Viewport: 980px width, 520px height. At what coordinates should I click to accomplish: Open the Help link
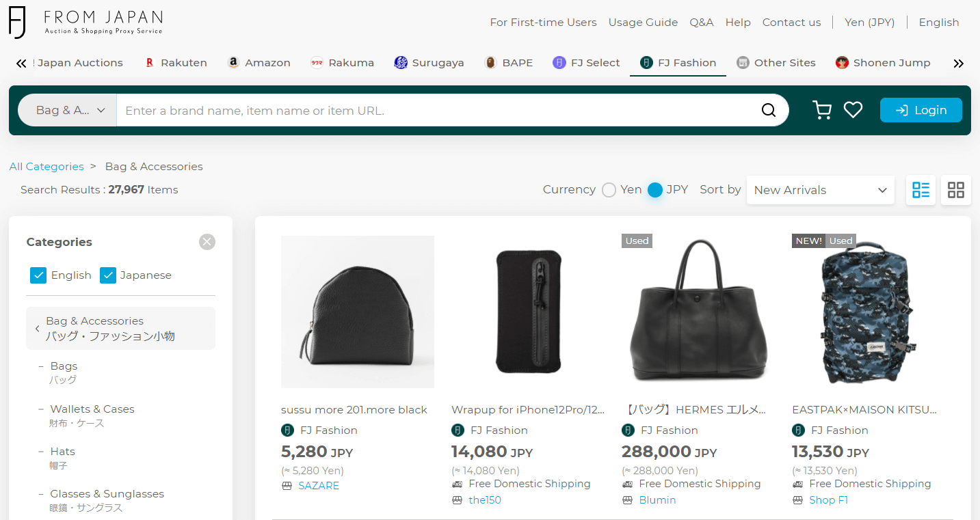click(x=738, y=23)
